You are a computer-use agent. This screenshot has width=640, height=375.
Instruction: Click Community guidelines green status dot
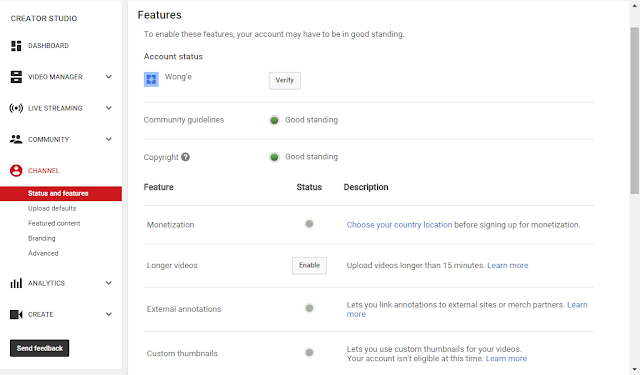pos(274,120)
